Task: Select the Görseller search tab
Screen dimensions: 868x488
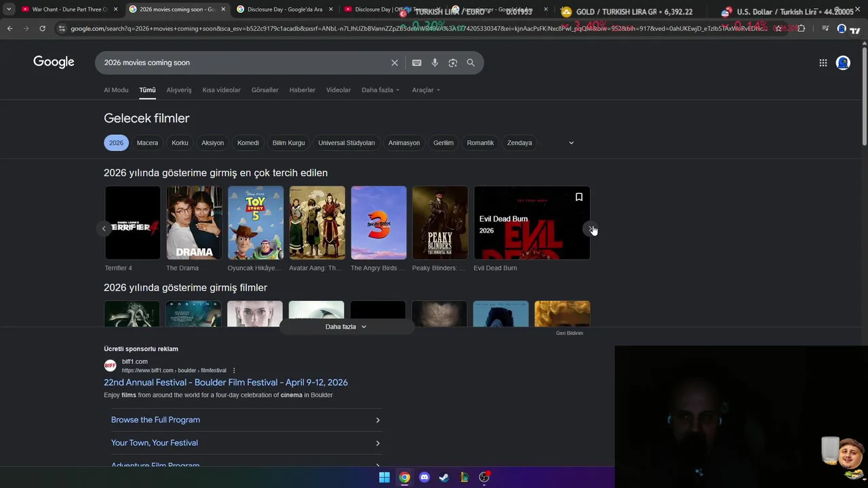Action: pos(264,89)
